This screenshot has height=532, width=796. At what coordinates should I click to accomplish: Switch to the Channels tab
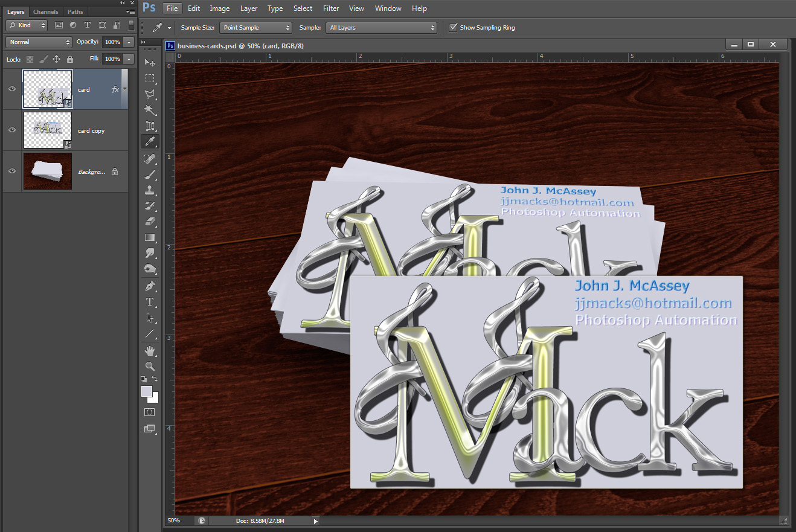click(46, 11)
